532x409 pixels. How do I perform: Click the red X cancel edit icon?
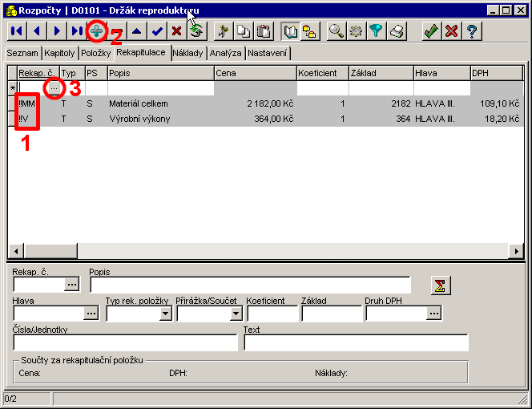[176, 31]
